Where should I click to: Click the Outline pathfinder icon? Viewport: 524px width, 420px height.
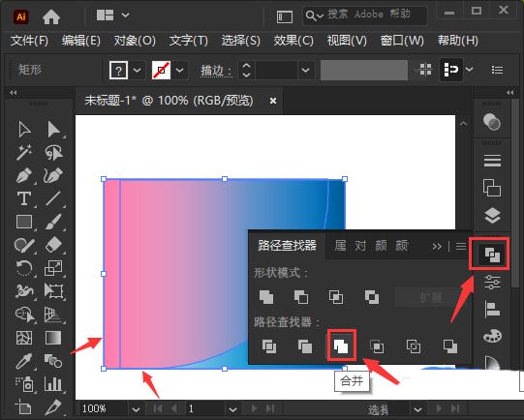click(x=414, y=346)
